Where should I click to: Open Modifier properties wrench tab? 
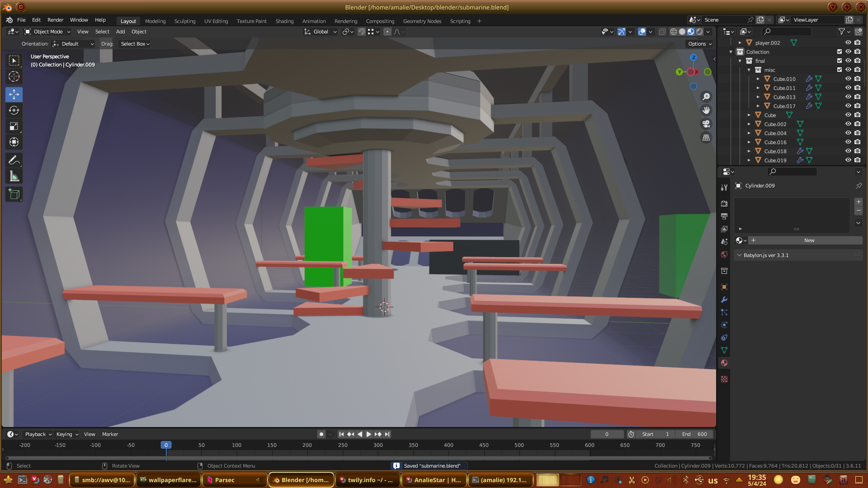(x=724, y=300)
